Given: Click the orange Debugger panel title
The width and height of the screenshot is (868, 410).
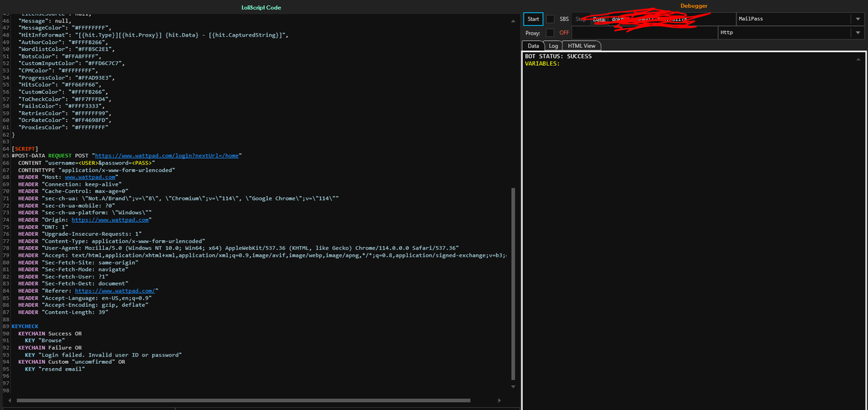Looking at the screenshot, I should tap(694, 5).
